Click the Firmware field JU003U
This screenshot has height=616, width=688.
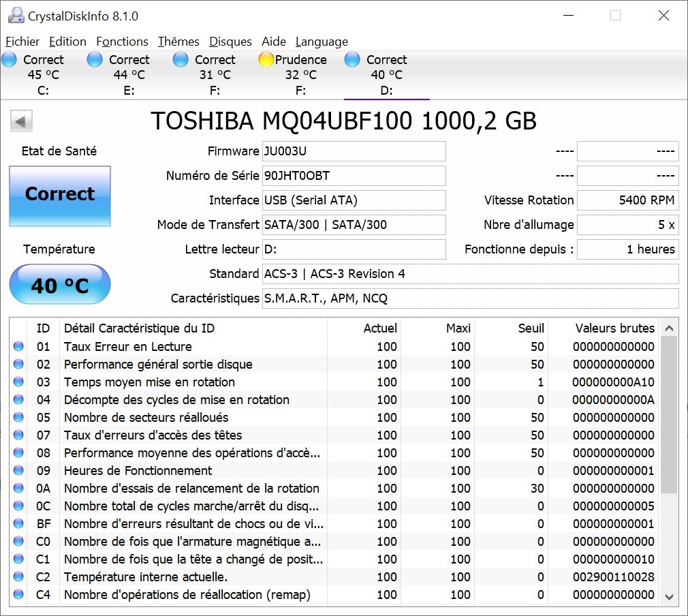tap(354, 151)
